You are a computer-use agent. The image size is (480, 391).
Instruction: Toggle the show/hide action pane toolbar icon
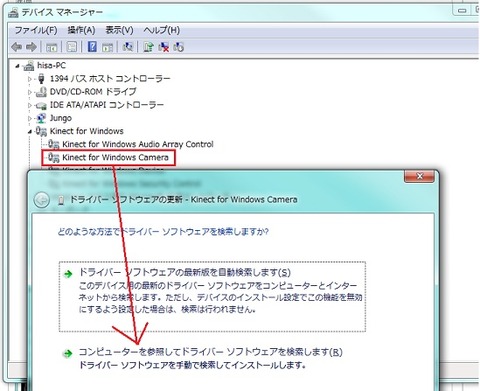pos(107,47)
